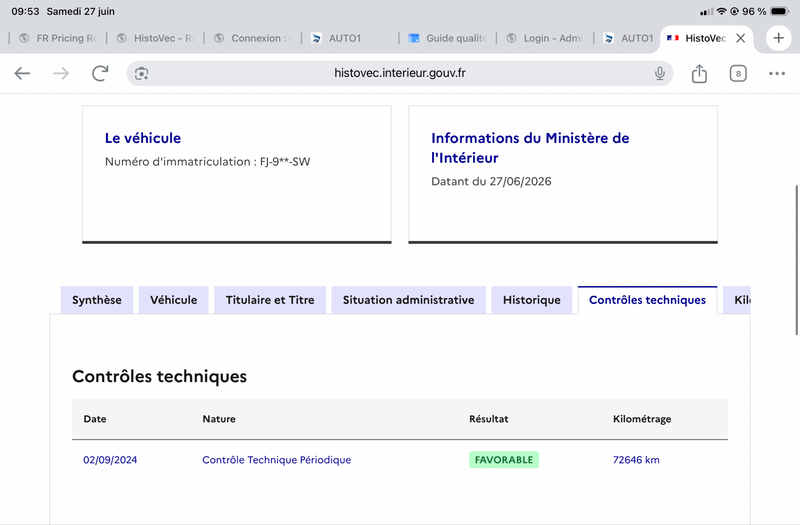Reload the page with the refresh icon

pos(100,73)
